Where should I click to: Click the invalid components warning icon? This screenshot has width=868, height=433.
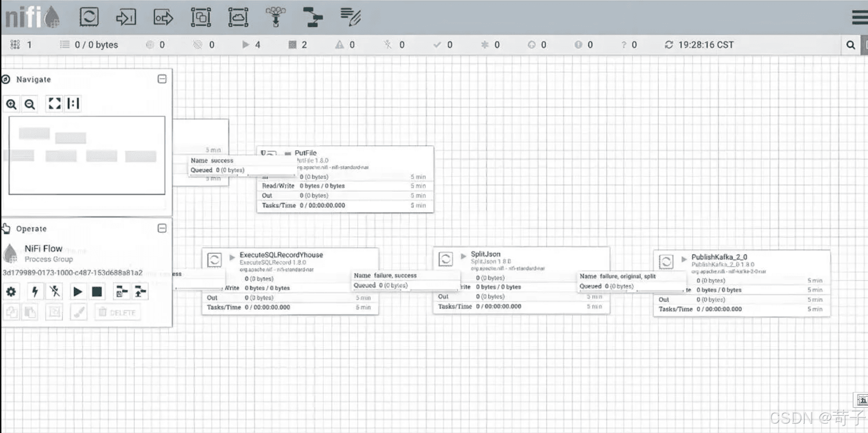coord(340,45)
